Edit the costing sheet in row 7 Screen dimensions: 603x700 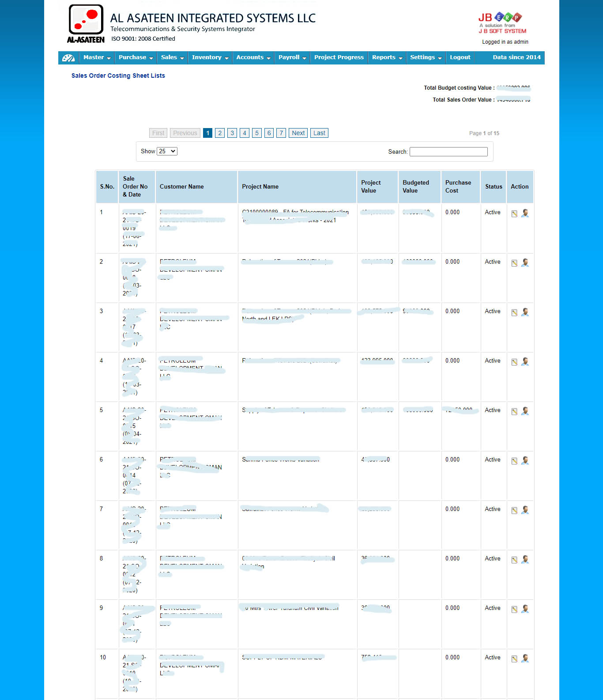click(514, 511)
